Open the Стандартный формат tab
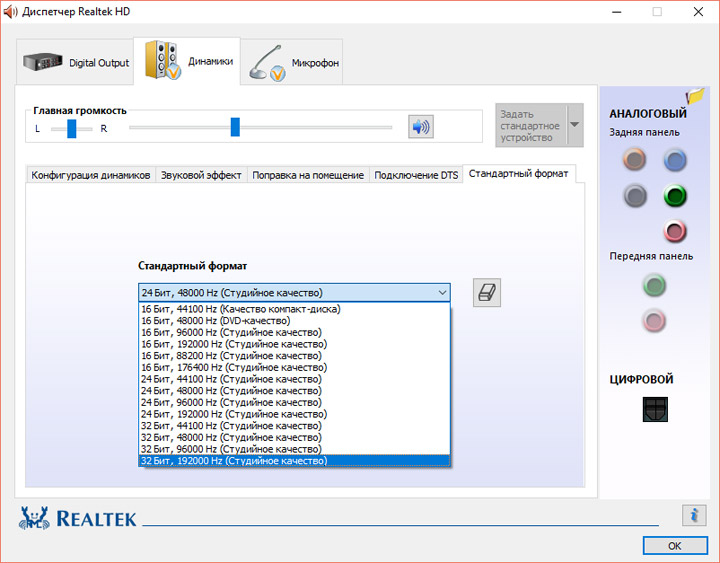 coord(518,174)
